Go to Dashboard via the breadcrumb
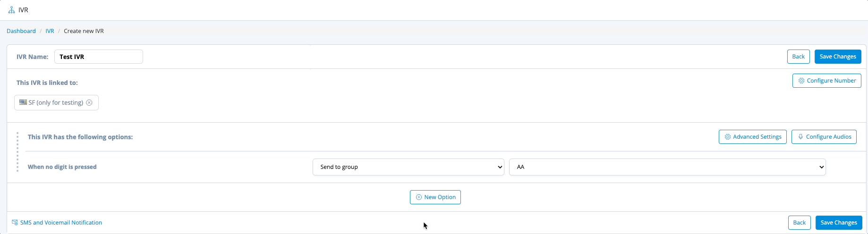Screen dimensions: 868x234 click(21, 31)
